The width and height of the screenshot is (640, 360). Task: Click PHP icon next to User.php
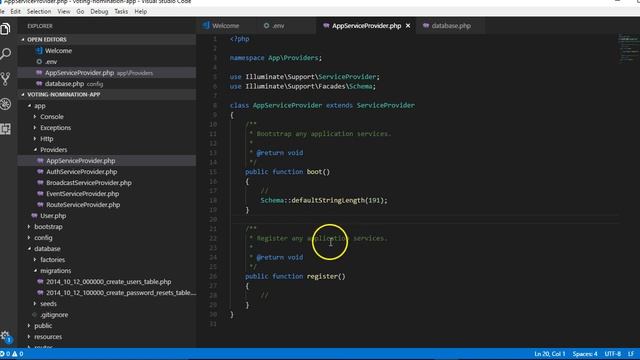tap(34, 216)
